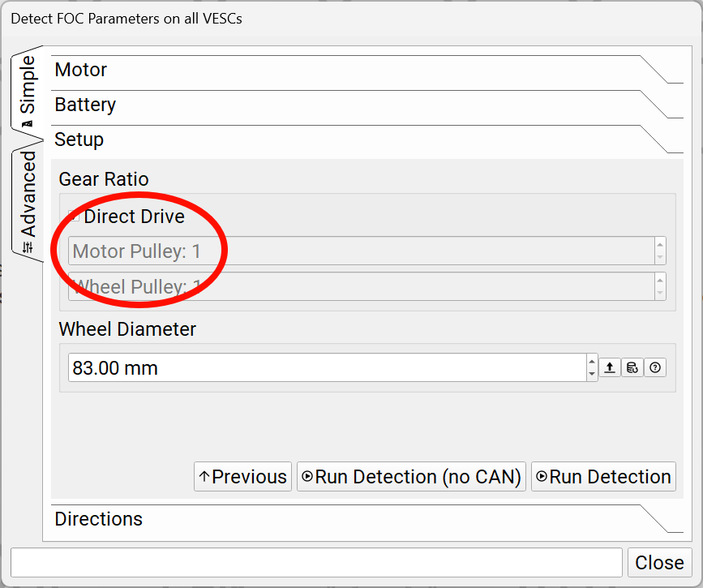Viewport: 703px width, 588px height.
Task: Open the help question-mark icon for wheel diameter
Action: (655, 367)
